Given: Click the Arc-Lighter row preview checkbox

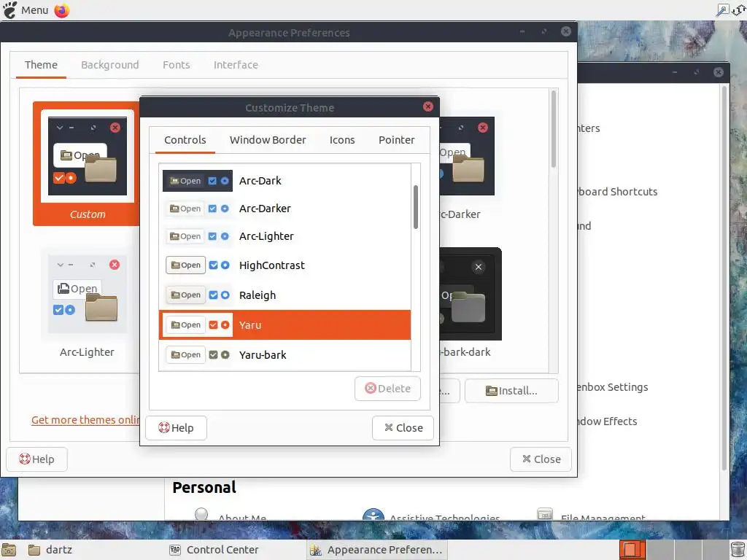Looking at the screenshot, I should click(x=212, y=236).
